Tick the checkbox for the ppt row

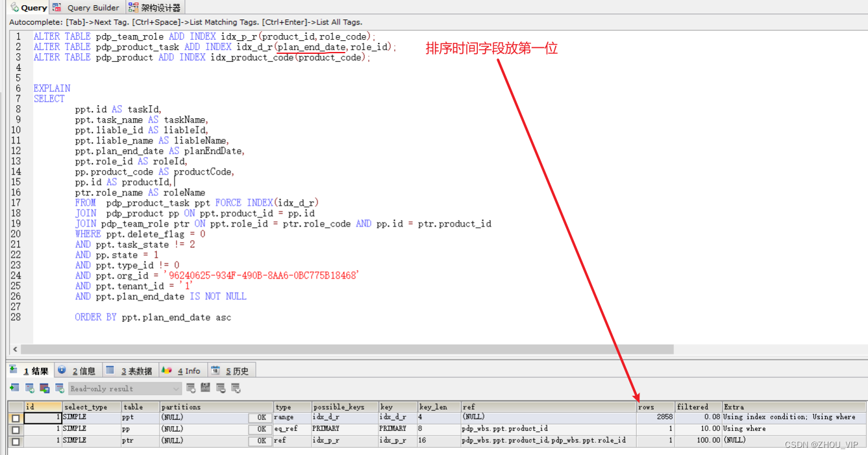click(x=16, y=418)
